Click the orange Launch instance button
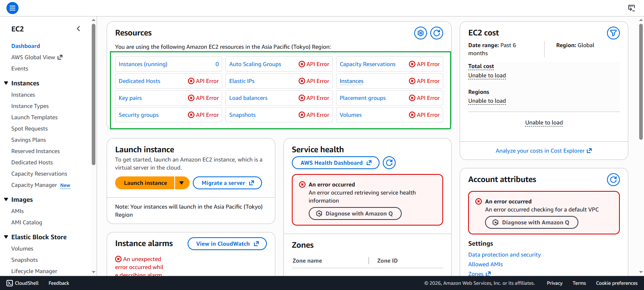 [x=145, y=183]
